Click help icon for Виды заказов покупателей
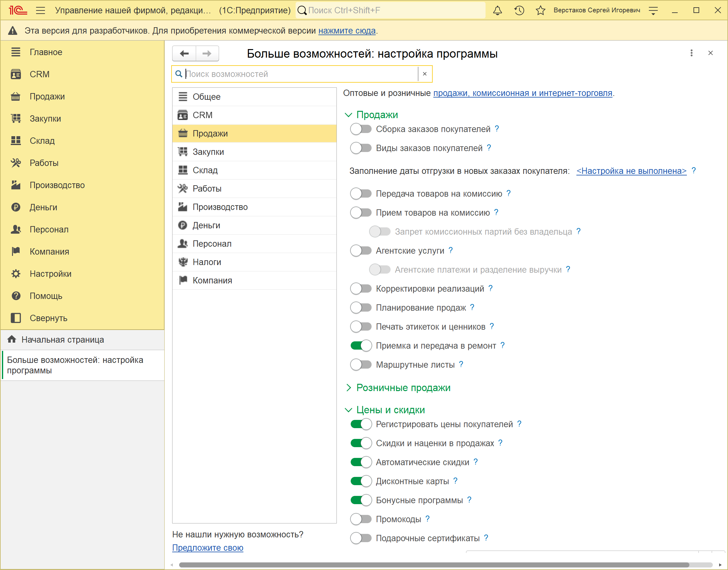 (489, 148)
